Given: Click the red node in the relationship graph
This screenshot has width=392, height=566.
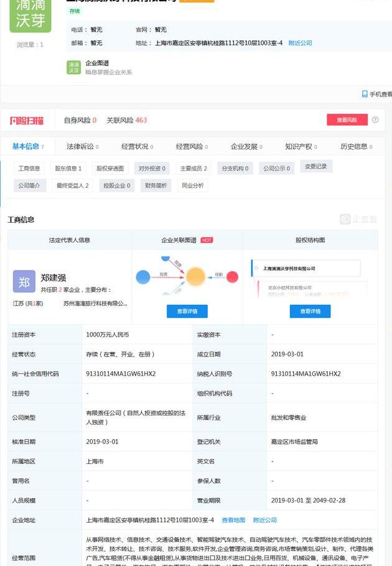Looking at the screenshot, I should [x=232, y=277].
